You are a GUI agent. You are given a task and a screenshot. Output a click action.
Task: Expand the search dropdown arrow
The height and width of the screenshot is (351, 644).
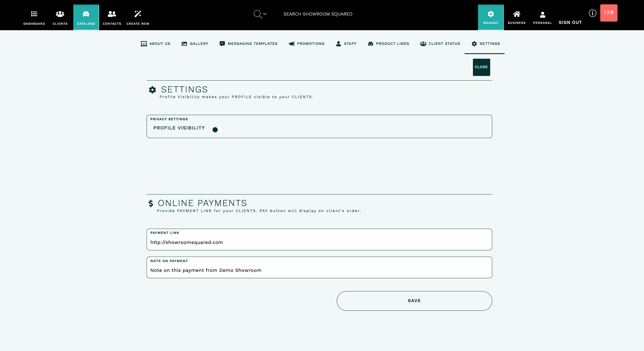tap(265, 14)
